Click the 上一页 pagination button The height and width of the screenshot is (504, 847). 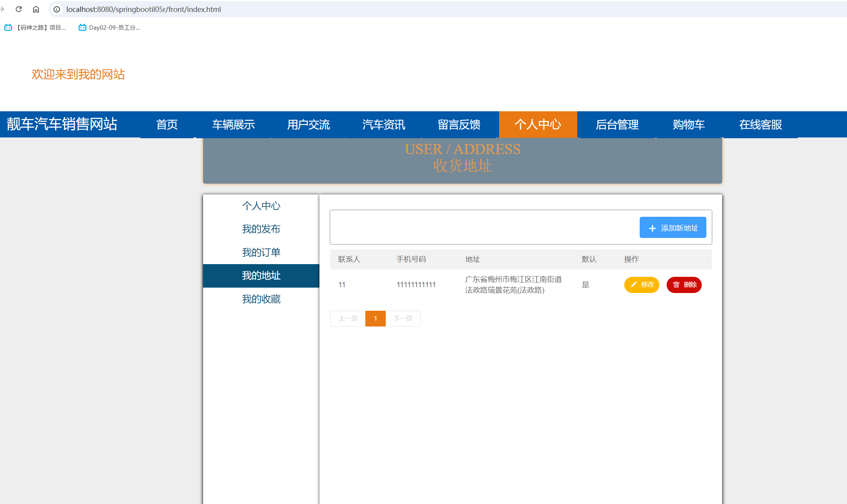[348, 318]
